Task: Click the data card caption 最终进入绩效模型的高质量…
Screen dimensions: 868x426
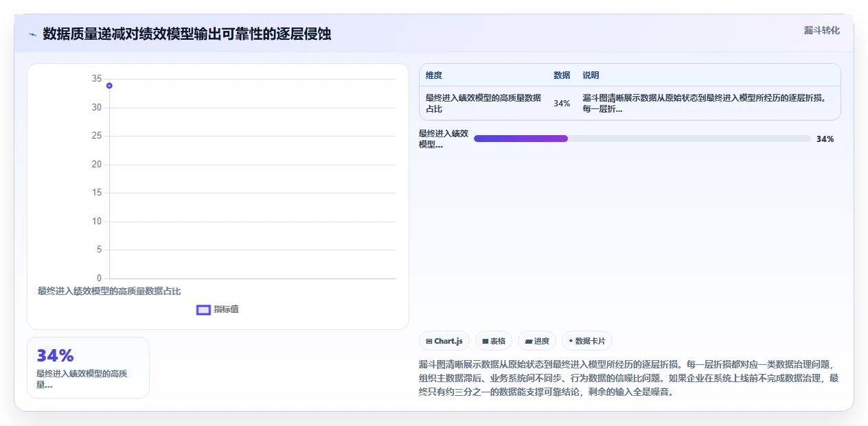Action: [82, 379]
